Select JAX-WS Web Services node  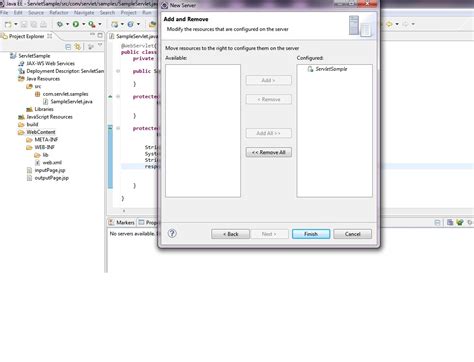coord(50,63)
